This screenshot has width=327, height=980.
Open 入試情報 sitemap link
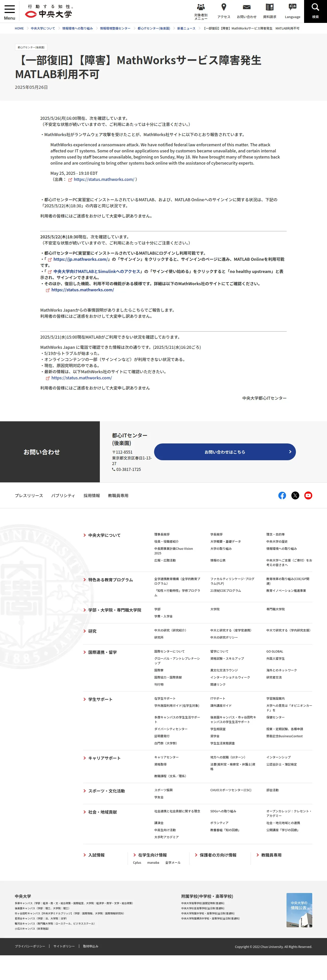coord(96,855)
